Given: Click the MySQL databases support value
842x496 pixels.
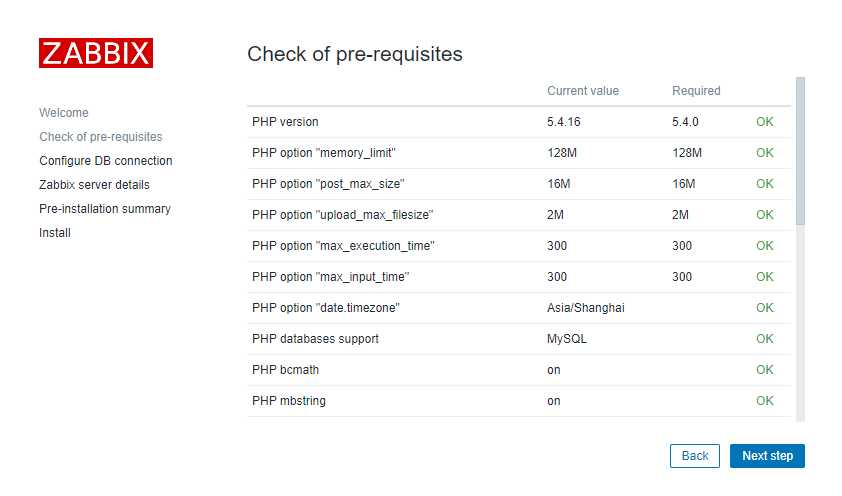Looking at the screenshot, I should point(567,339).
